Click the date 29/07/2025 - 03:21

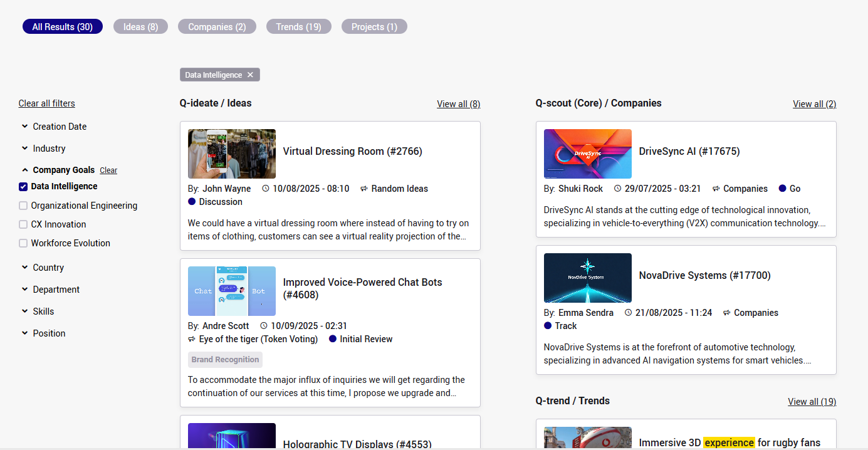(663, 189)
